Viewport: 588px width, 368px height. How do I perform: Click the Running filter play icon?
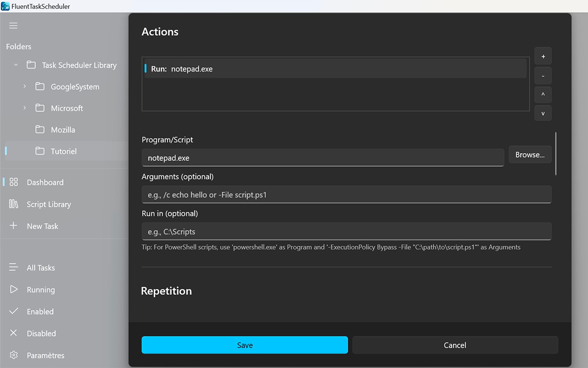[13, 289]
